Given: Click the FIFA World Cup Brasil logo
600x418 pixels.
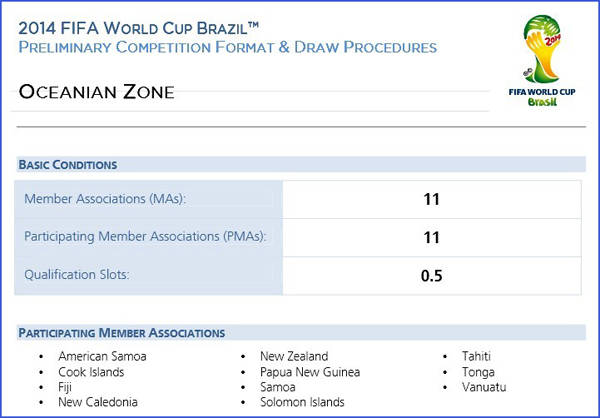Looking at the screenshot, I should [x=542, y=61].
